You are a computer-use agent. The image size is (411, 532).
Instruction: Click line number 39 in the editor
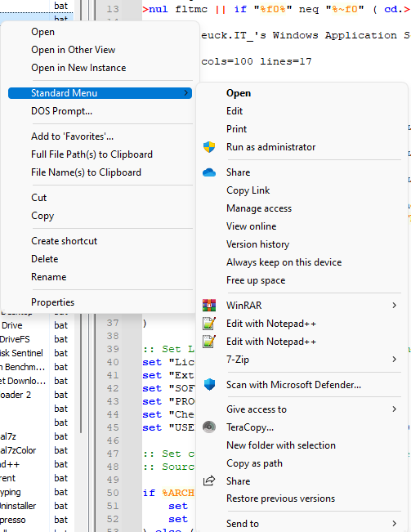(113, 349)
